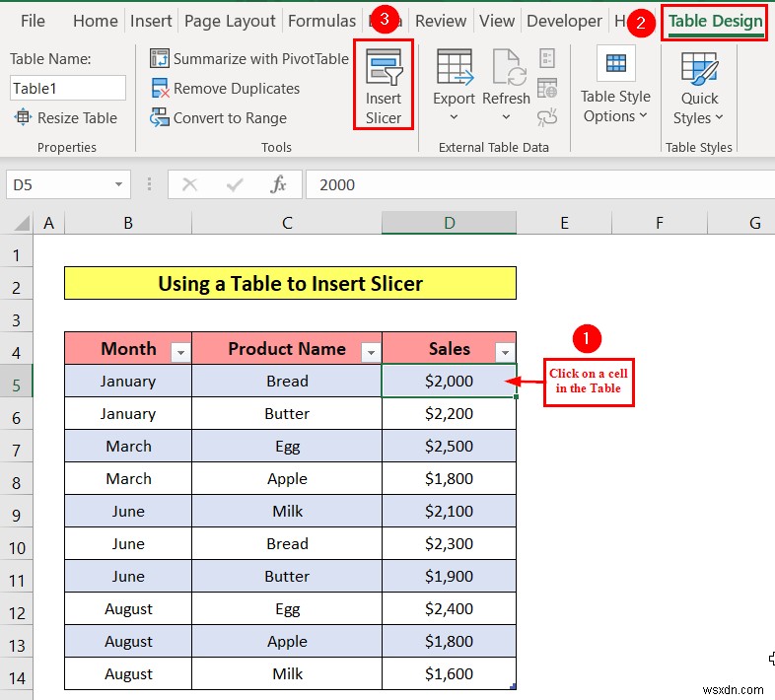
Task: Click the Refresh table data icon
Action: 508,67
